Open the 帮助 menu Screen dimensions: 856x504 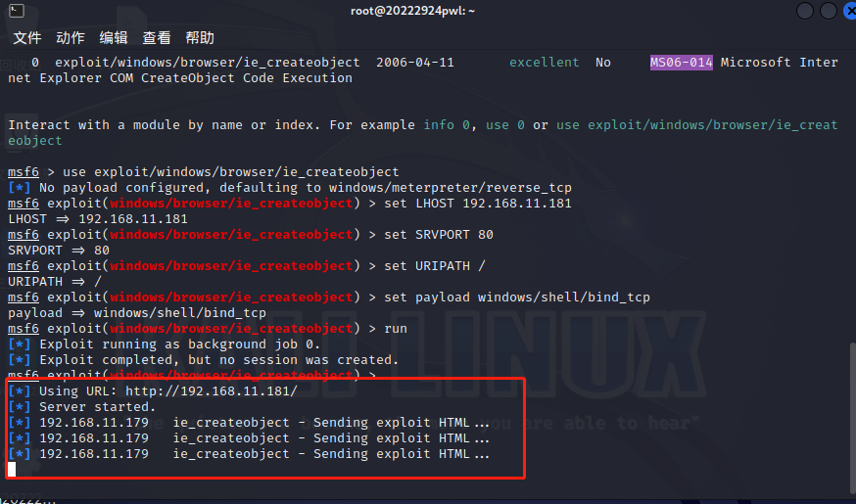tap(200, 37)
